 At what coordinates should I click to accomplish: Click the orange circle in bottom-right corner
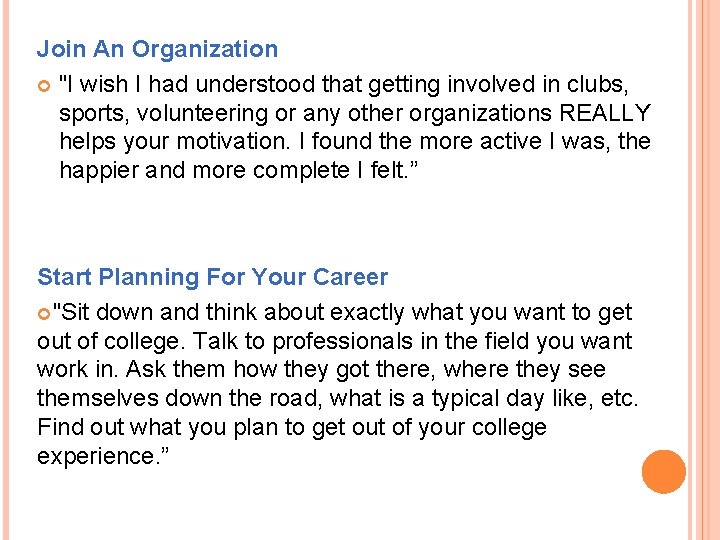[663, 472]
